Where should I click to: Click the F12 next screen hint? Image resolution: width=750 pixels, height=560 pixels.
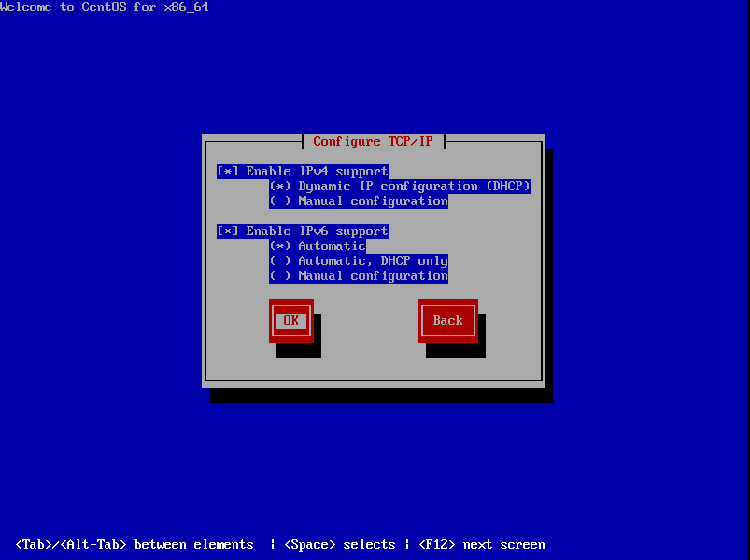pos(481,545)
